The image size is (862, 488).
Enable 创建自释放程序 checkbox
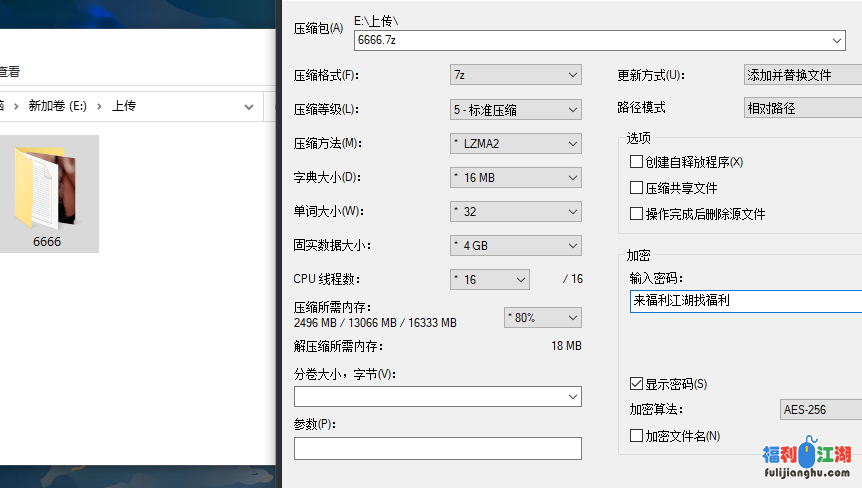pyautogui.click(x=636, y=162)
